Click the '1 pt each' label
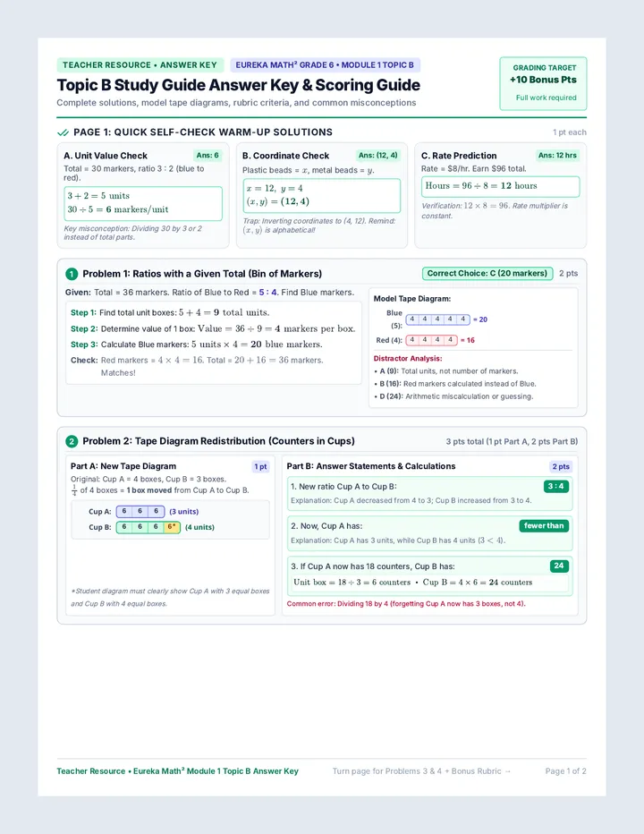The height and width of the screenshot is (834, 644). 569,132
